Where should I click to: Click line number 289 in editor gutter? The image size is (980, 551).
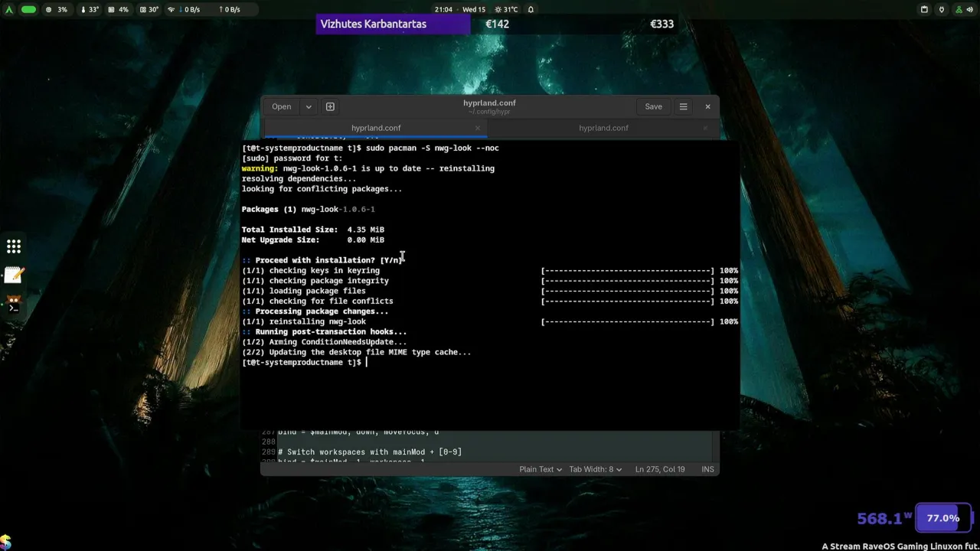[x=268, y=452]
